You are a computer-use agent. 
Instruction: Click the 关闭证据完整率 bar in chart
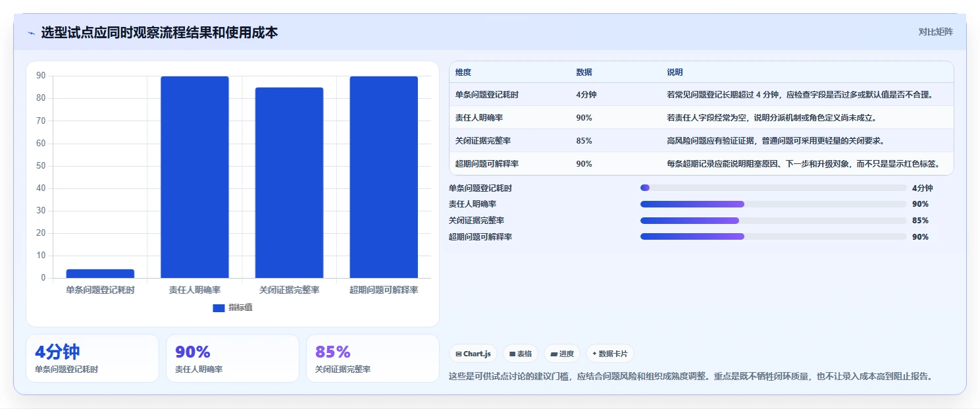(289, 182)
